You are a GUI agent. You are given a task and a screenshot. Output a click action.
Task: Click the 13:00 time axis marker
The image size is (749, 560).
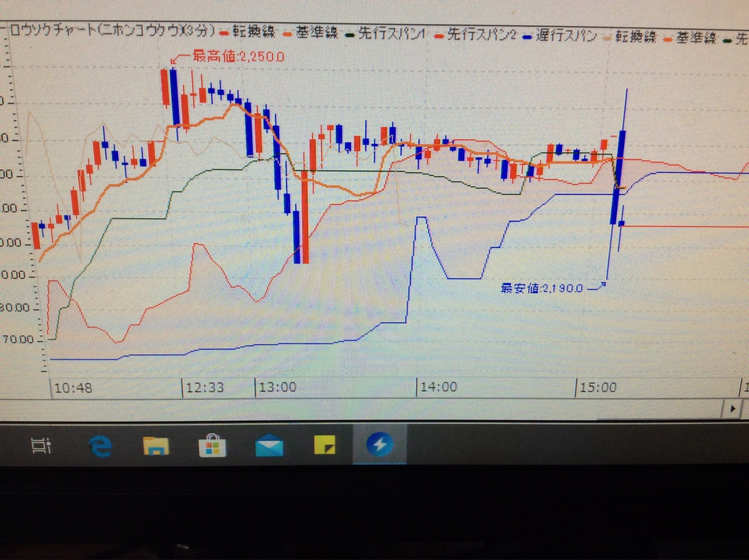(x=277, y=387)
